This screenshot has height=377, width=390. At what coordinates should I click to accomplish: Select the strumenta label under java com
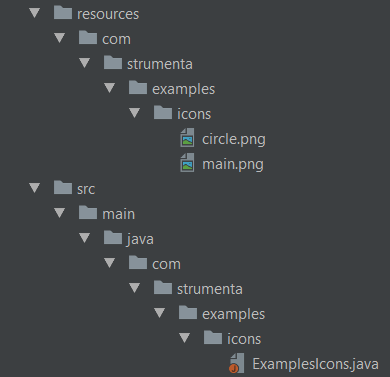point(210,289)
